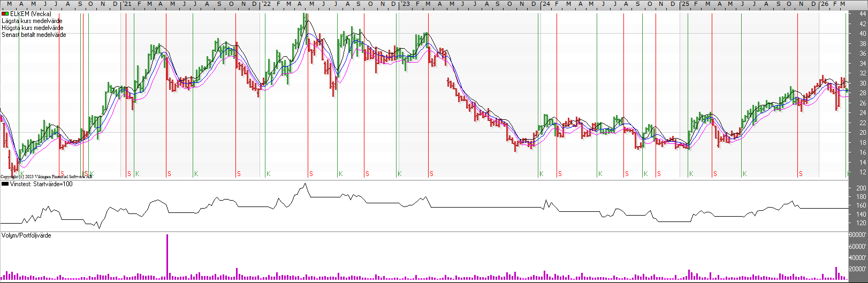
Task: Select the '22 year marker on timeline
Action: click(265, 4)
